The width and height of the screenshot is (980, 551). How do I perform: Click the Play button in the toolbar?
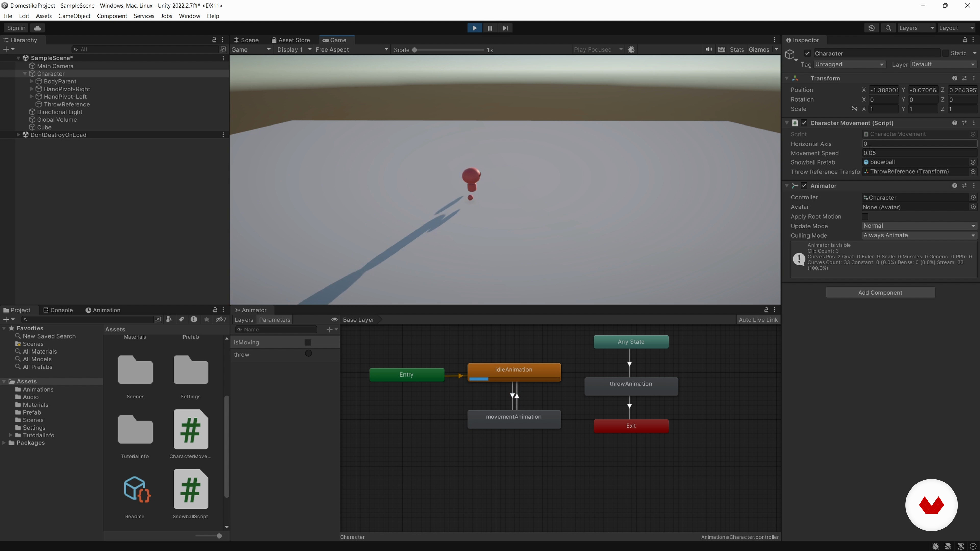pos(474,28)
